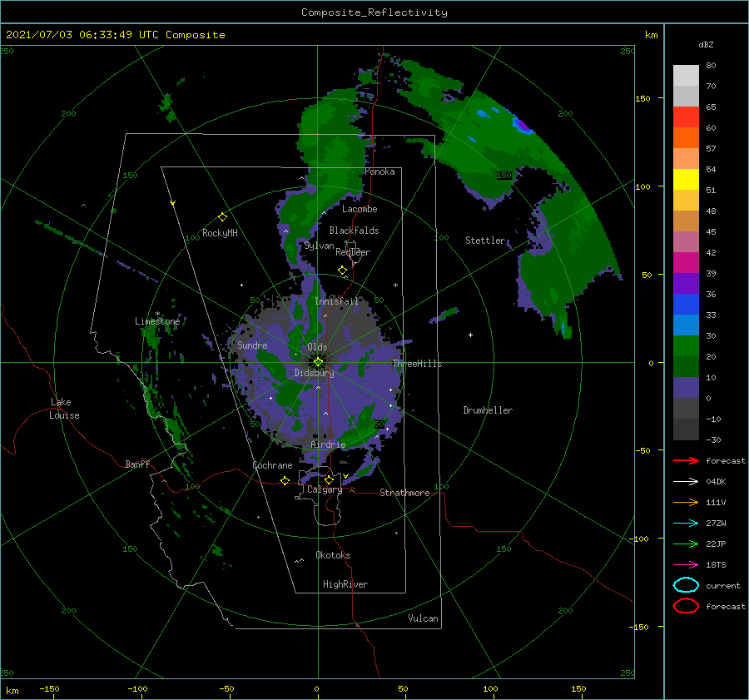Click the bright yellow swatch in dBZ scale
This screenshot has height=700, width=749.
click(686, 180)
